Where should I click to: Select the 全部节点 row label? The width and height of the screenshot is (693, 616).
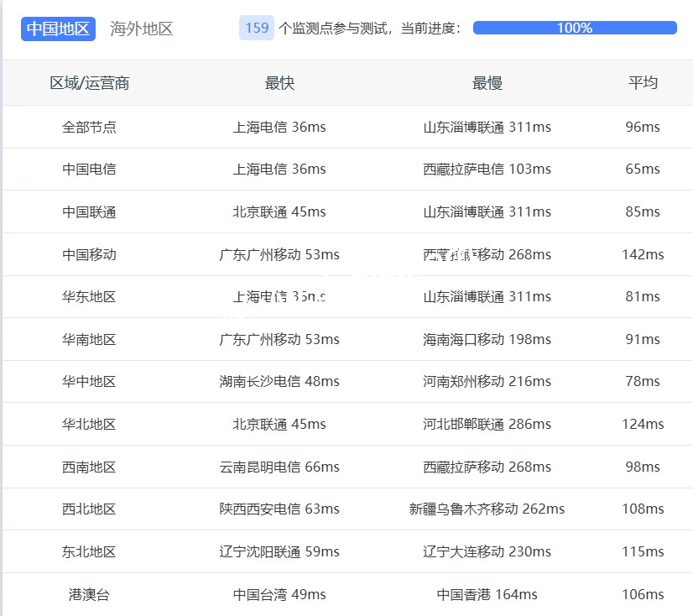89,127
